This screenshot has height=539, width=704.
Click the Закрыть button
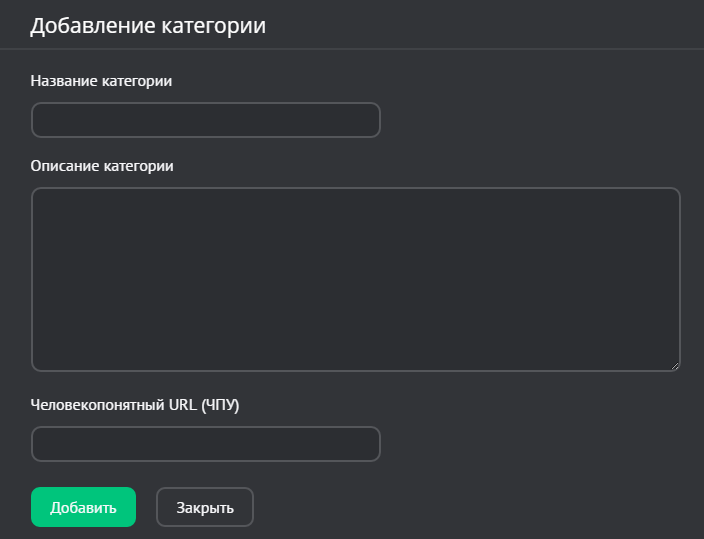tap(205, 507)
